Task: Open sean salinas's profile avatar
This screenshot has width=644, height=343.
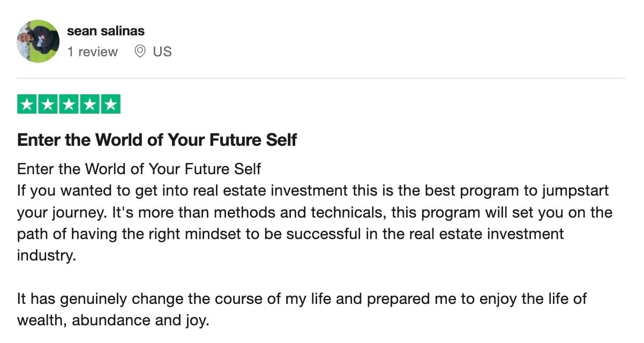Action: 38,41
